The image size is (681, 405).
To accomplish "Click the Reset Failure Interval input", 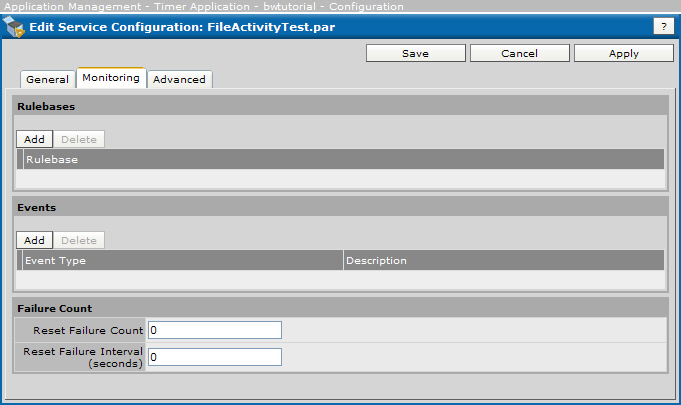I will [215, 357].
